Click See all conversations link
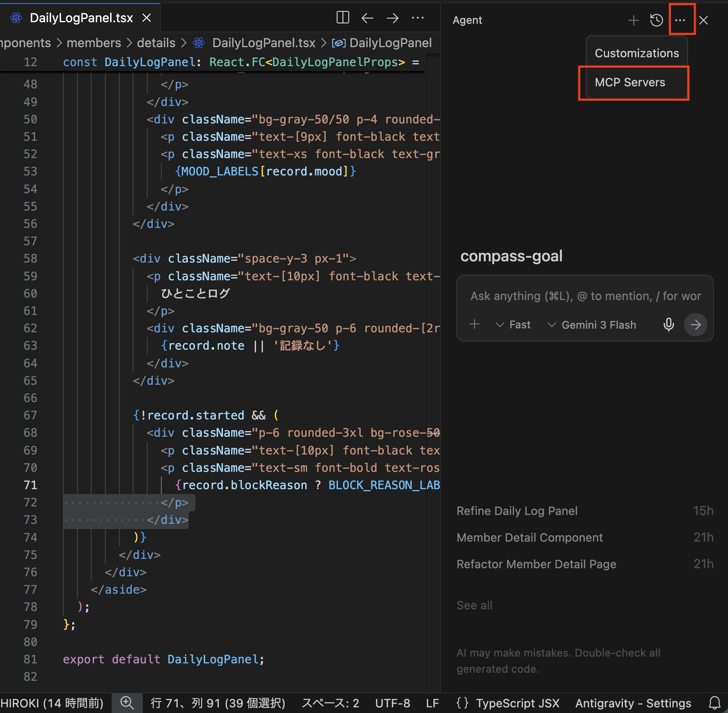 coord(474,605)
